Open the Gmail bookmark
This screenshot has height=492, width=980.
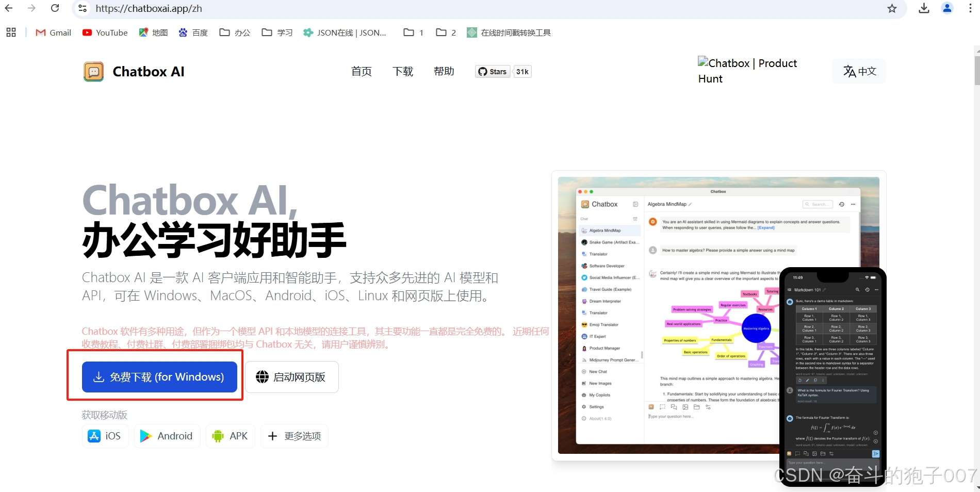53,32
